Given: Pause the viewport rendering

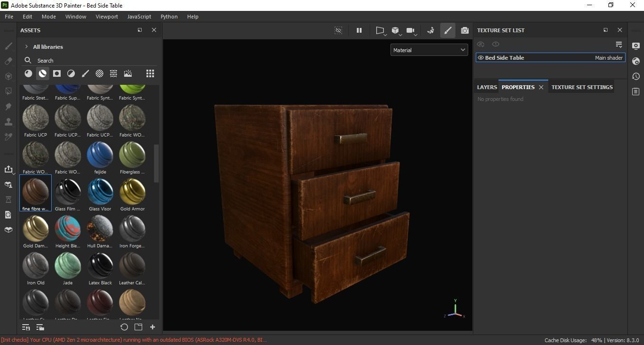Looking at the screenshot, I should [359, 30].
